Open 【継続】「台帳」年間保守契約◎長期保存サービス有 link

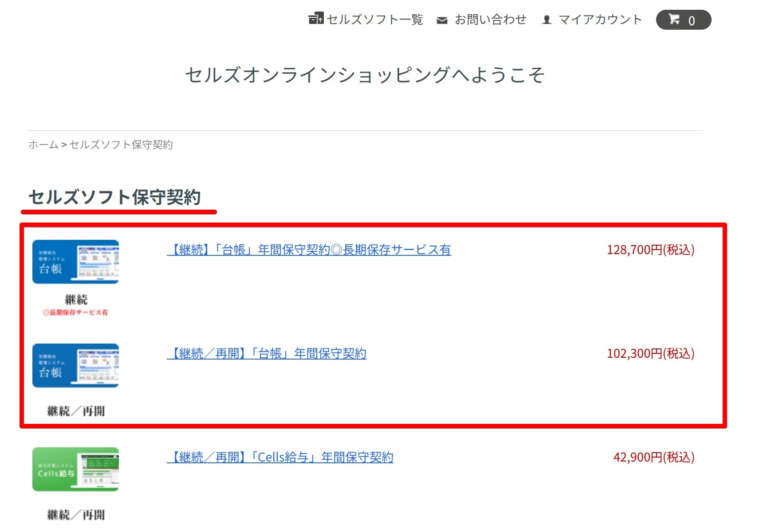pos(309,250)
